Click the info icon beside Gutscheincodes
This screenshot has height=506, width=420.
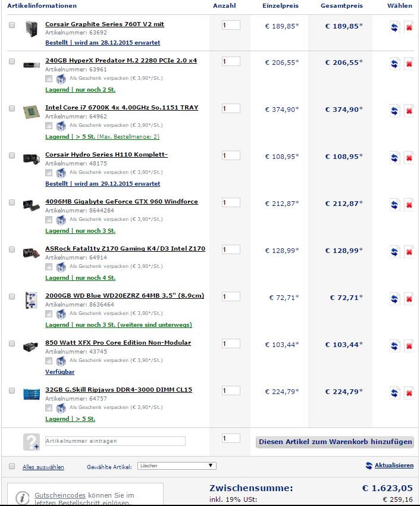pyautogui.click(x=22, y=498)
